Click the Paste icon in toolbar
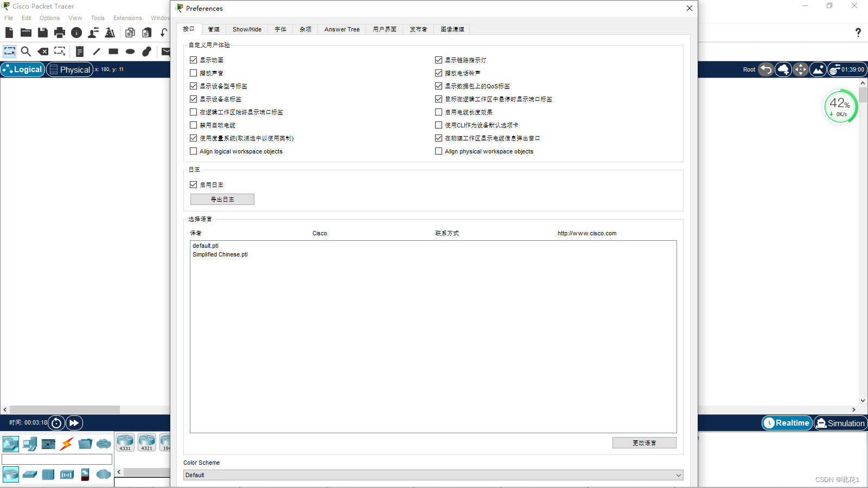 147,33
